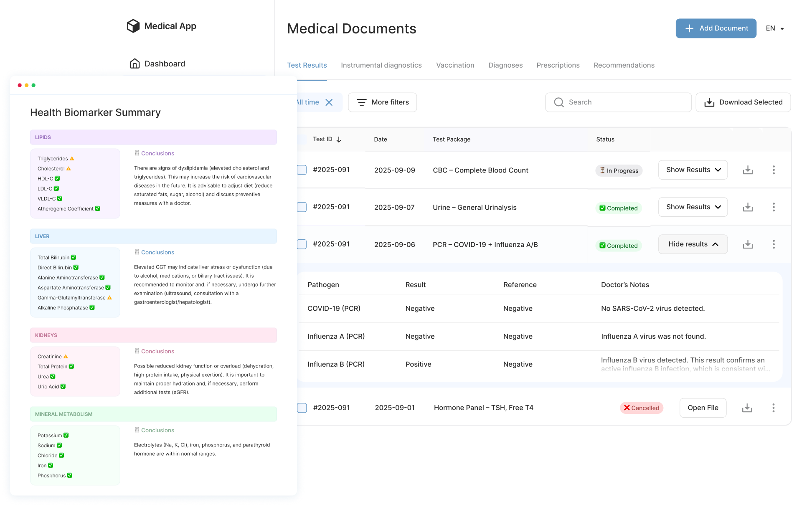Switch to the Vaccination tab

[455, 65]
